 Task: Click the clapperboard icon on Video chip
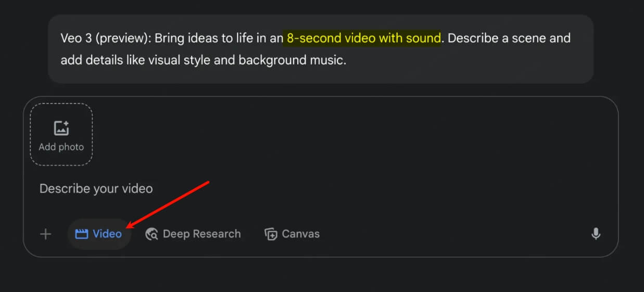(x=81, y=234)
